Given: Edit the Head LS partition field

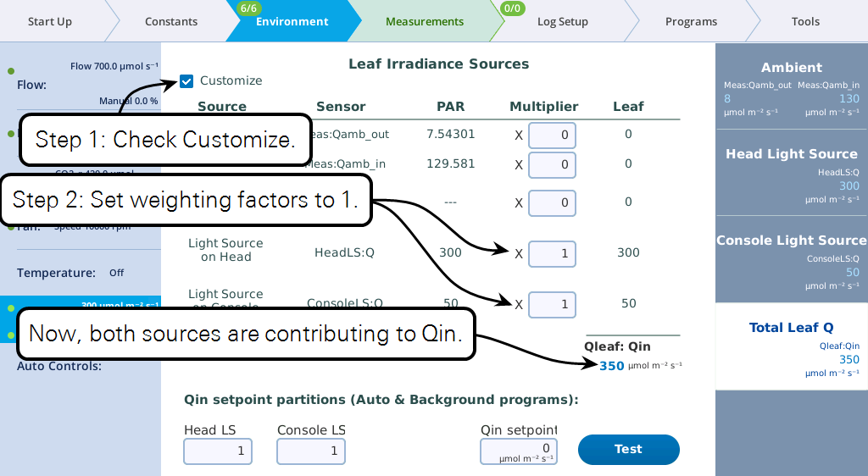Looking at the screenshot, I should [x=218, y=451].
